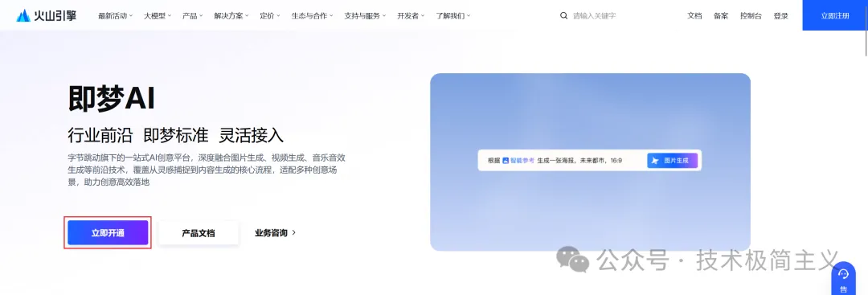Viewport: 868px width, 295px height.
Task: Expand the 开发者 menu
Action: pos(411,15)
